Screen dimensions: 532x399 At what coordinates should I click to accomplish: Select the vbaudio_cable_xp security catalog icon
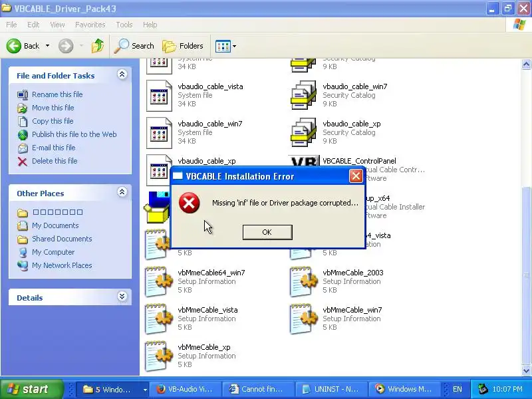point(304,132)
